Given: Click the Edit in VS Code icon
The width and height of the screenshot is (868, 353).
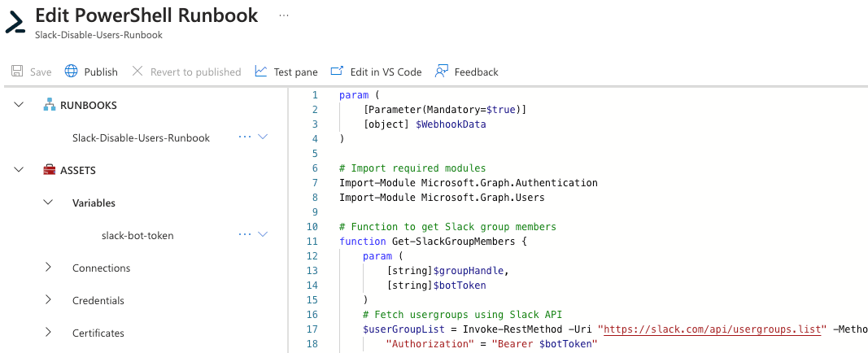Looking at the screenshot, I should click(337, 72).
